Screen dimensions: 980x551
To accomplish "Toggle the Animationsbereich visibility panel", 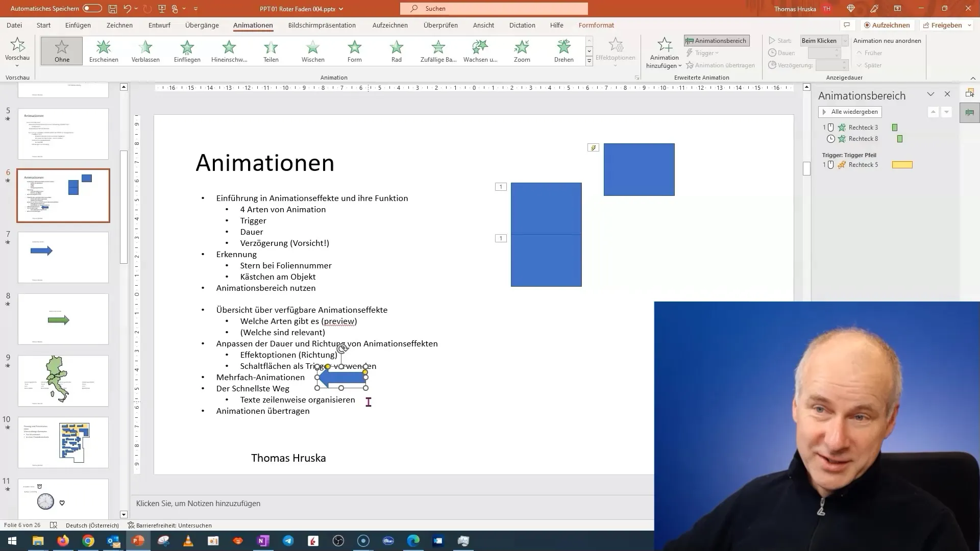I will pos(716,40).
